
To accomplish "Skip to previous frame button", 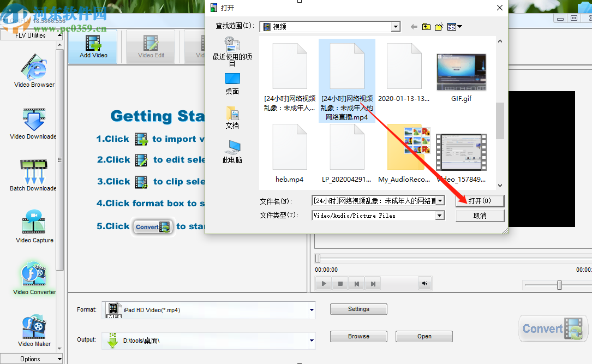I will coord(356,284).
